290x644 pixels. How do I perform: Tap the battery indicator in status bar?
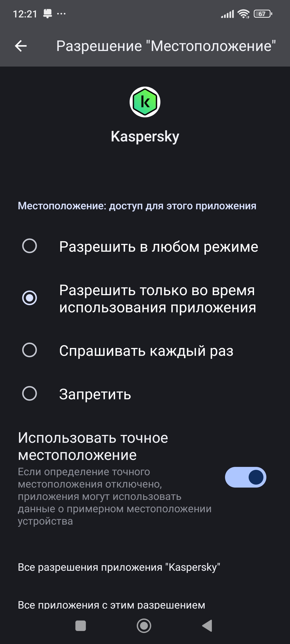(x=263, y=14)
